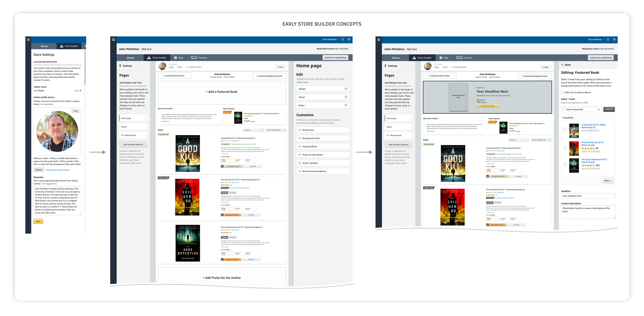Click Customize Background Color

tap(269, 76)
